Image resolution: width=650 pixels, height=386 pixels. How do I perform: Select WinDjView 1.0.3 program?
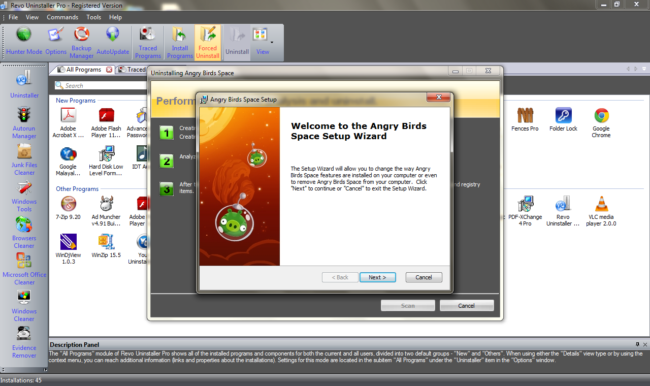[x=68, y=249]
